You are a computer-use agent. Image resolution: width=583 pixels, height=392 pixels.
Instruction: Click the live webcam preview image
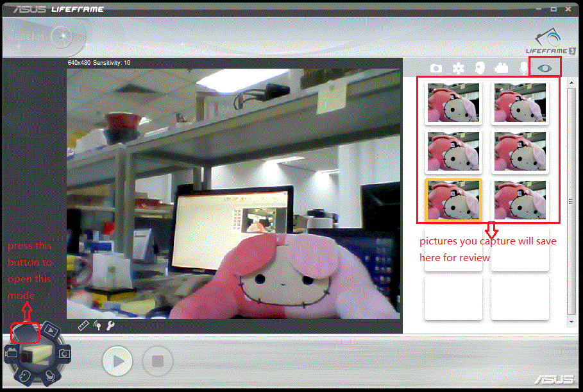point(233,192)
